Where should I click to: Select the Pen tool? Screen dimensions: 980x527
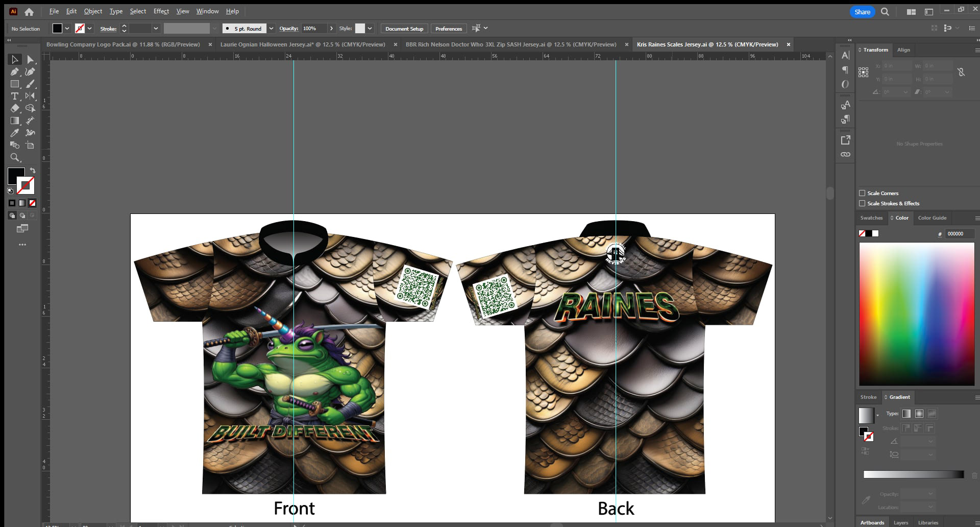[15, 72]
